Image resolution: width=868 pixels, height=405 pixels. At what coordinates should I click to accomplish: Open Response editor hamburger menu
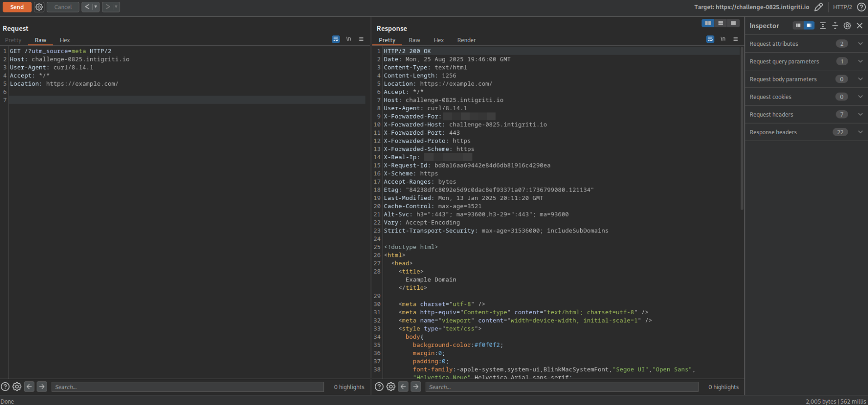coord(736,39)
